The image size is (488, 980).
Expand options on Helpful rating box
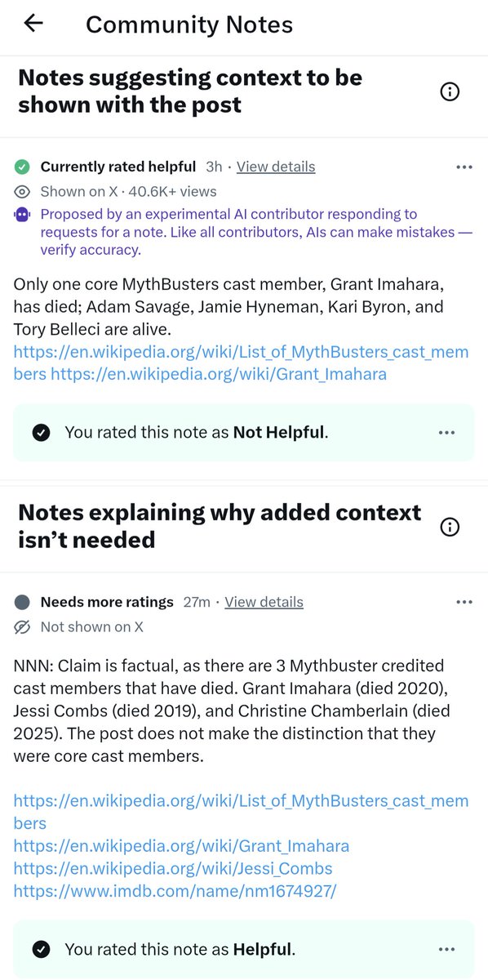pos(446,949)
